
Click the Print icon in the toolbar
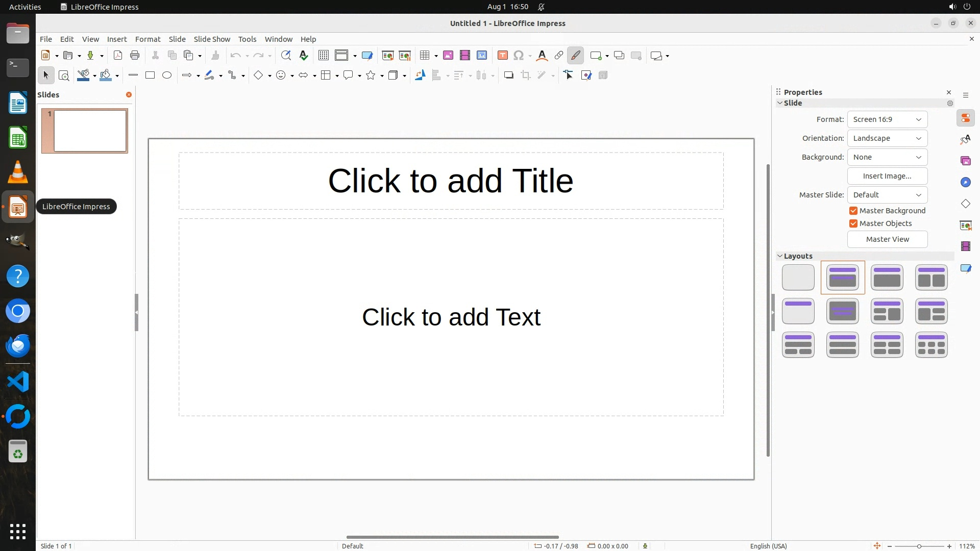click(135, 56)
